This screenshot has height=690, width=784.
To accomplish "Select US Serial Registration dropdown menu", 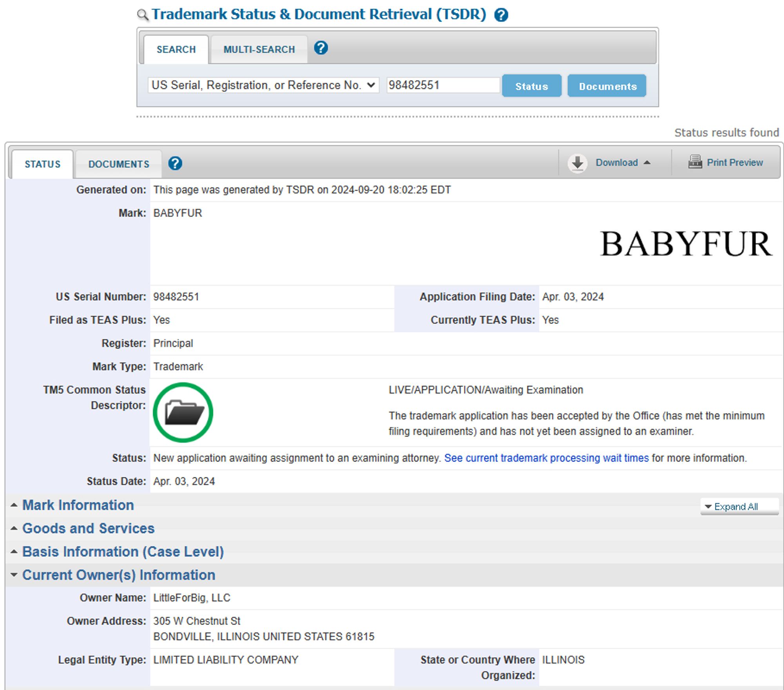I will point(264,85).
